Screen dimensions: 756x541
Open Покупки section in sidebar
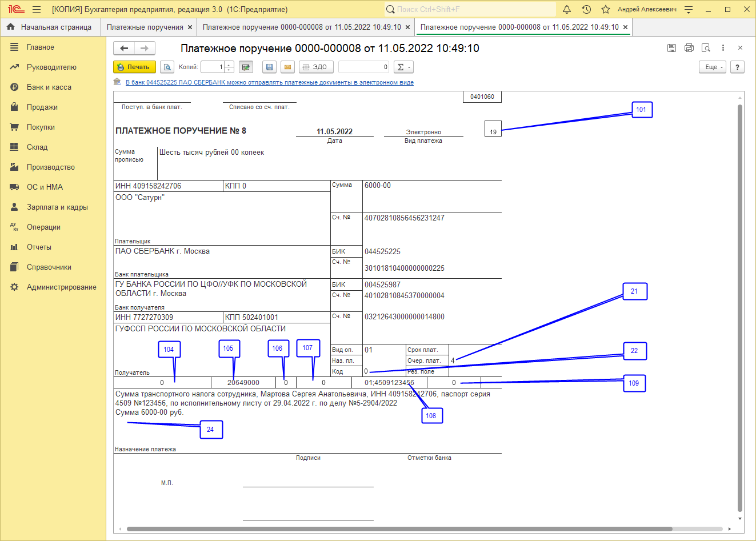(53, 127)
